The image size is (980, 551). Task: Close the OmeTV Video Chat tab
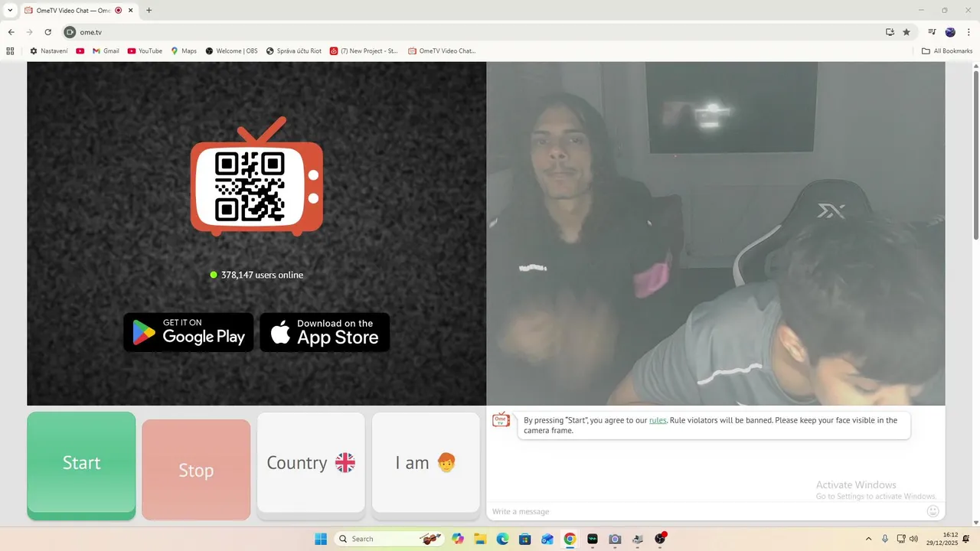(132, 11)
